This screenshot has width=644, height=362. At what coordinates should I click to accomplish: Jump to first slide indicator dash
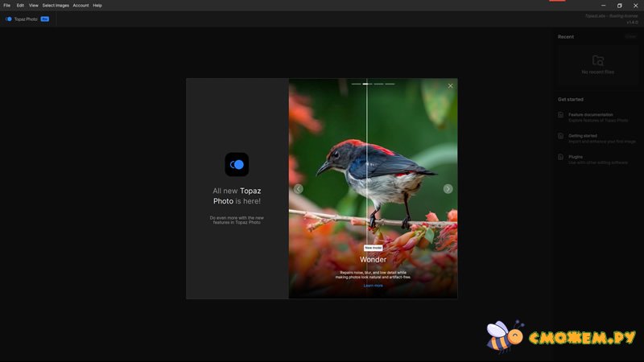[x=356, y=84]
